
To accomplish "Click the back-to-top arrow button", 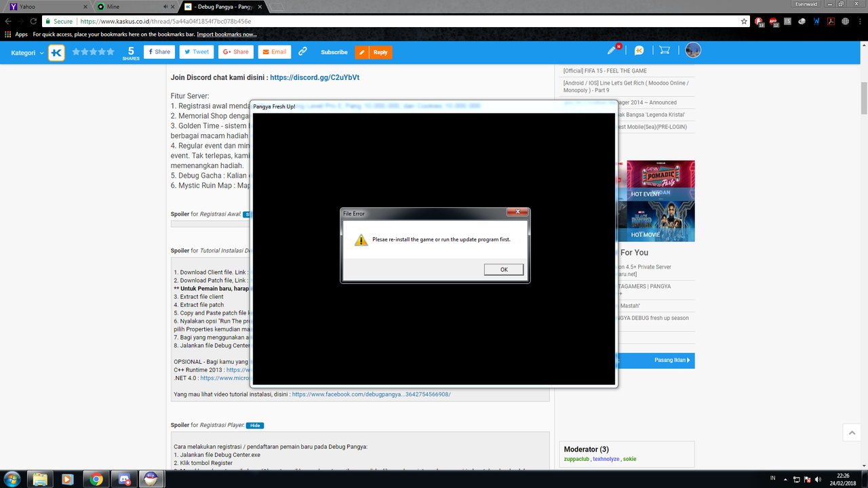I will [x=852, y=432].
